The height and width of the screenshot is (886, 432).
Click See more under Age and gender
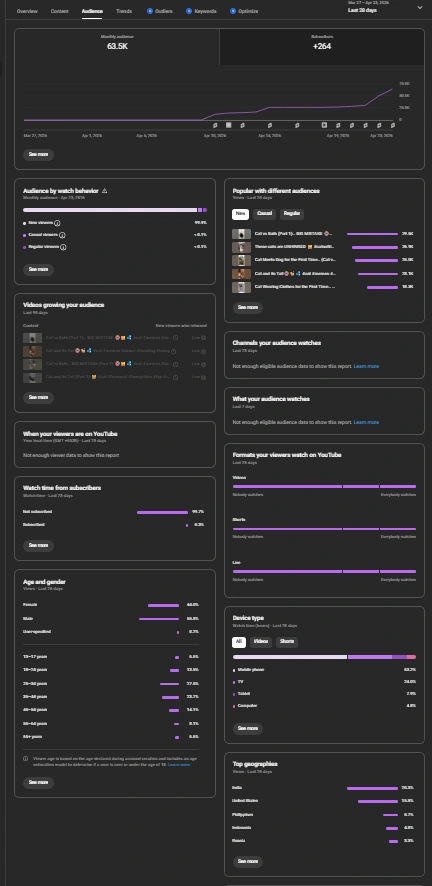38,783
